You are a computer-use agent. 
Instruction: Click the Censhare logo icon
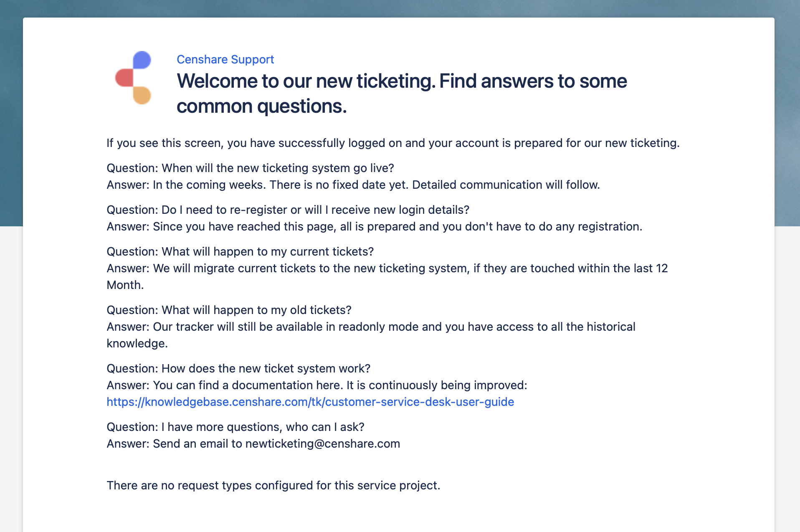pos(134,78)
